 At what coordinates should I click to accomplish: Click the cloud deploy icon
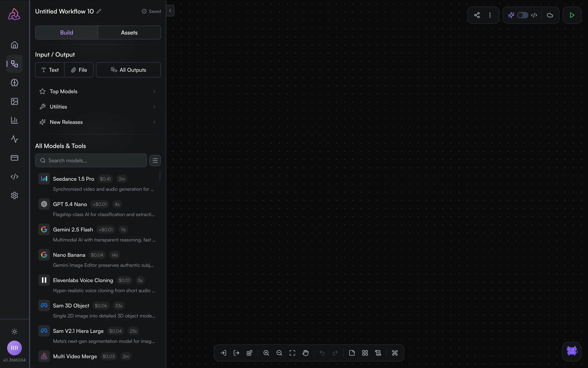[x=550, y=15]
